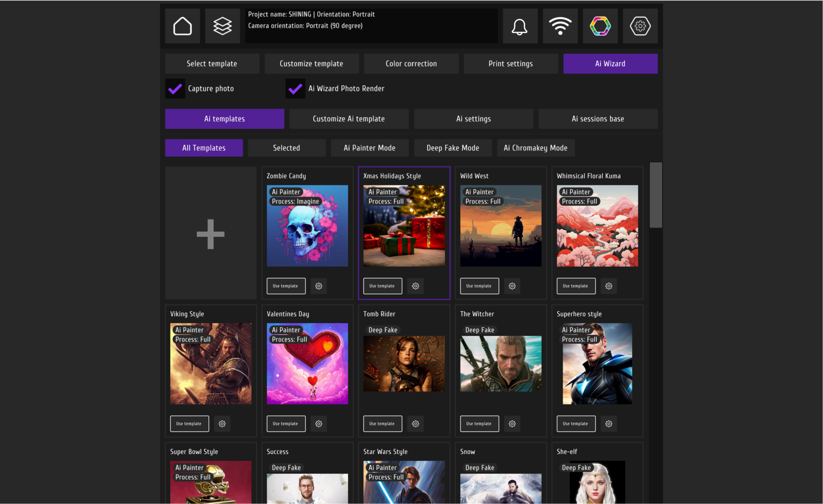
Task: Select the Superhero style thumbnail
Action: click(598, 363)
